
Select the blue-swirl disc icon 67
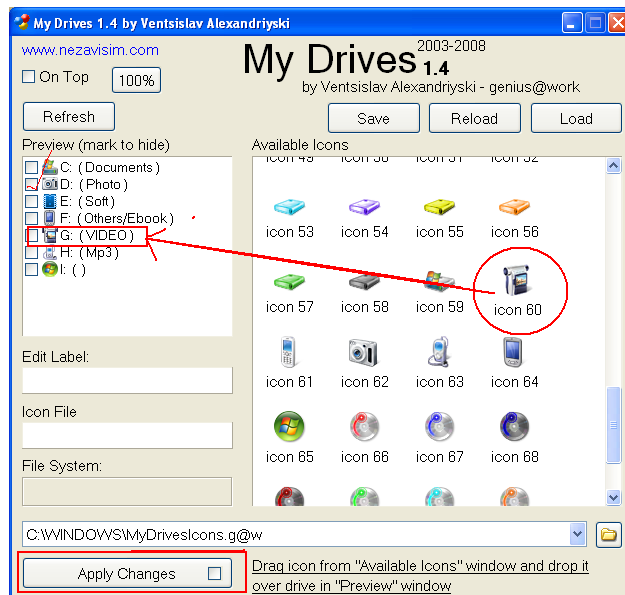click(439, 426)
